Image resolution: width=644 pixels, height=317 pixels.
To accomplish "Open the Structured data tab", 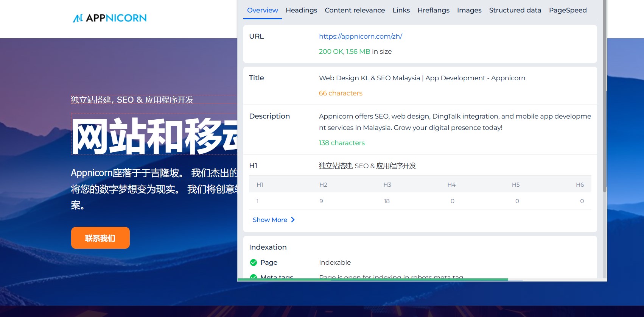I will (515, 10).
